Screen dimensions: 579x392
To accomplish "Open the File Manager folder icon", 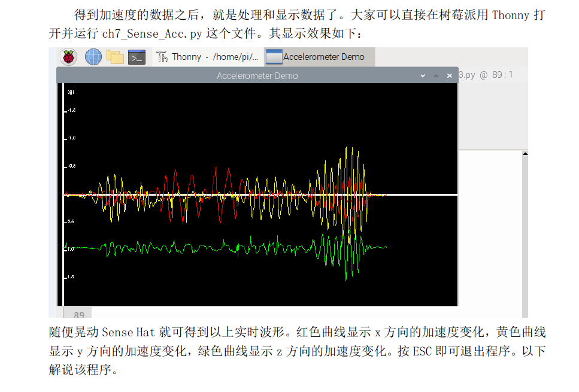I will click(x=115, y=57).
